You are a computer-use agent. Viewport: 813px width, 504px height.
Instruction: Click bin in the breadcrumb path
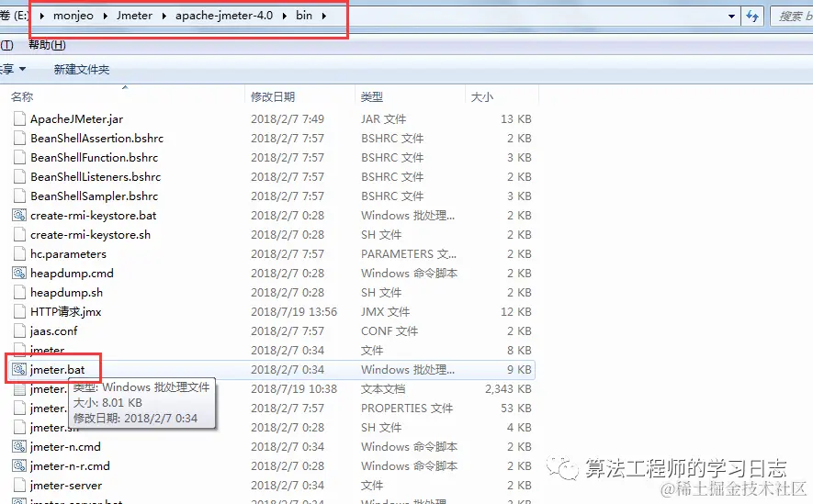pyautogui.click(x=304, y=16)
